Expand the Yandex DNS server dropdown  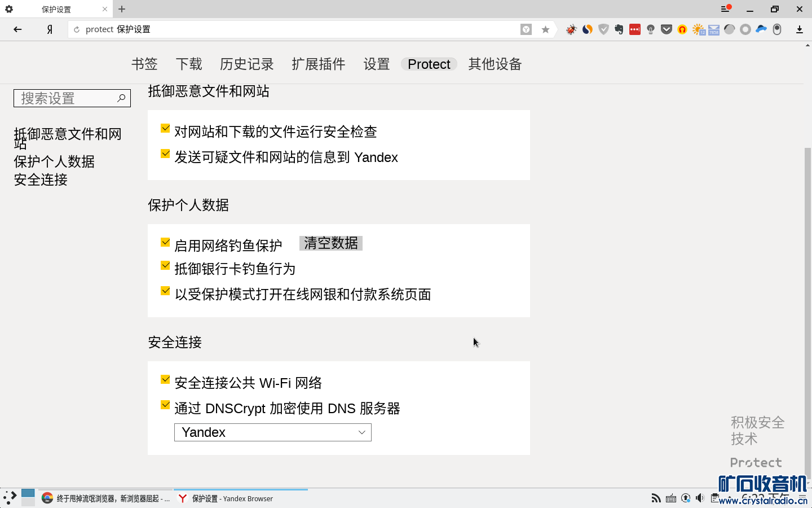[x=273, y=432]
